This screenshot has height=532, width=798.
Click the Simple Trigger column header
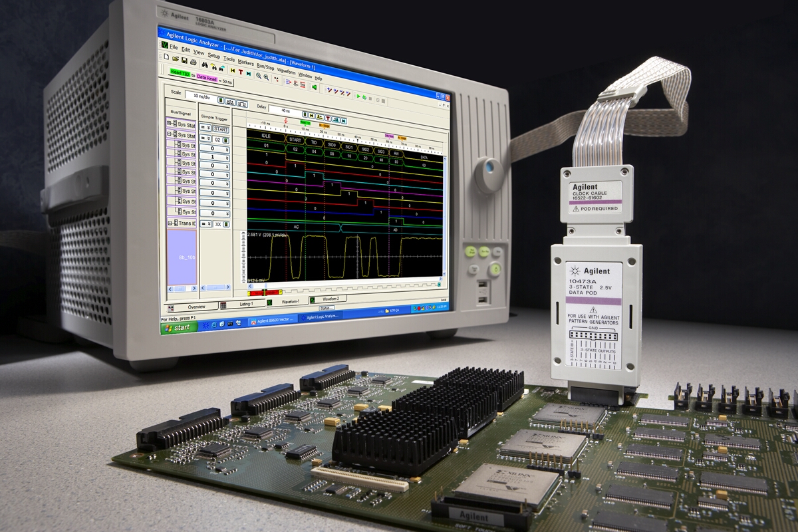coord(214,117)
